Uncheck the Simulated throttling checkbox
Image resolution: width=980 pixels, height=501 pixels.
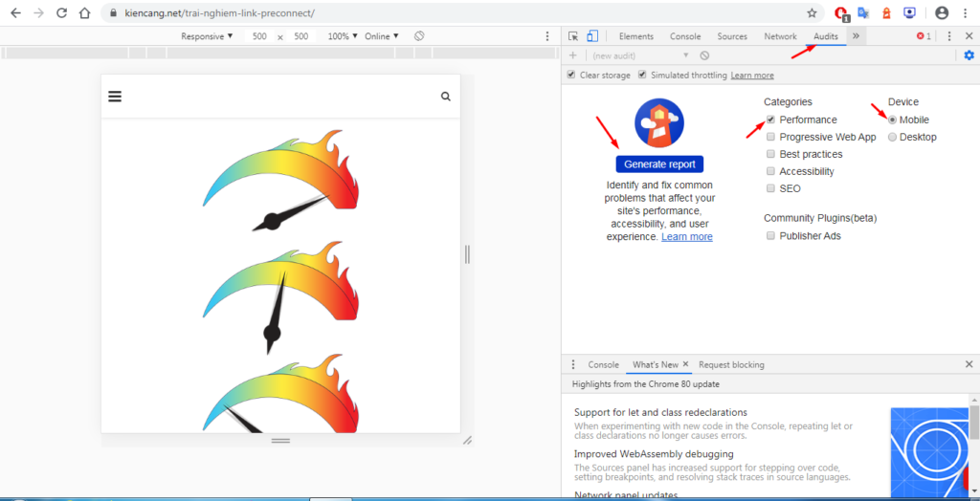[x=643, y=75]
